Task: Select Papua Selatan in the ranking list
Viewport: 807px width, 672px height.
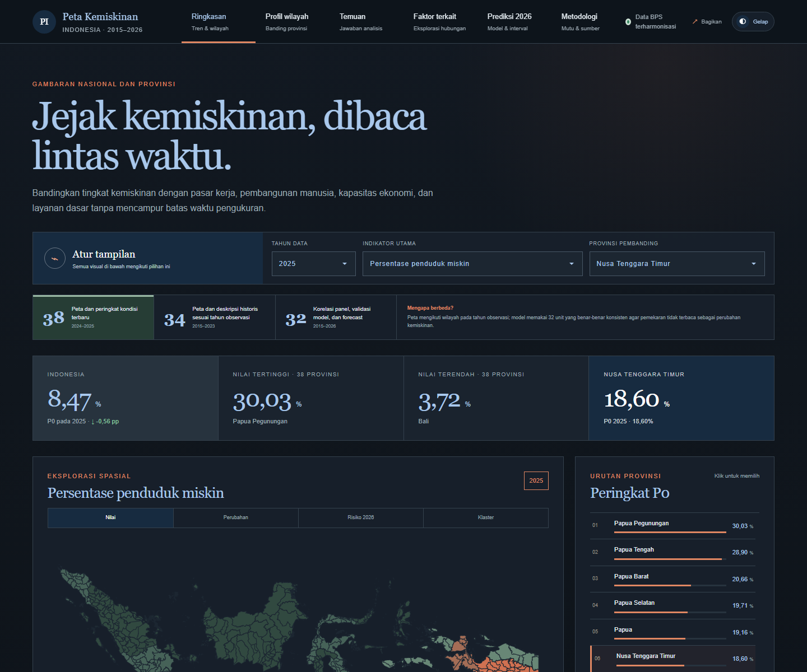Action: pyautogui.click(x=672, y=605)
